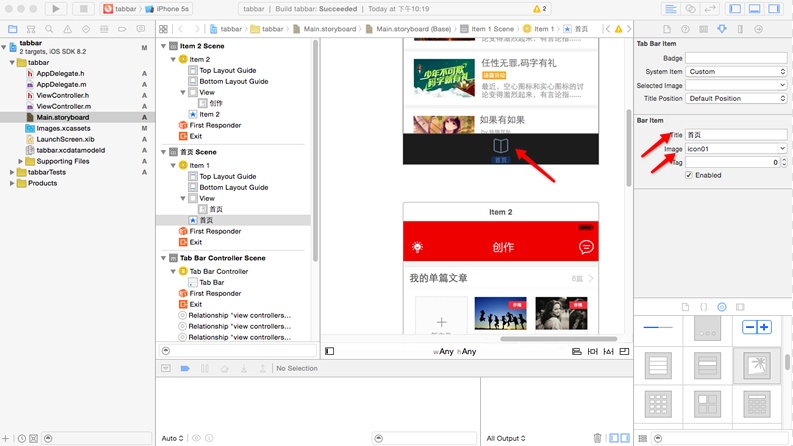Viewport: 793px width, 446px height.
Task: Click the yellow warning count in toolbar
Action: coord(540,9)
